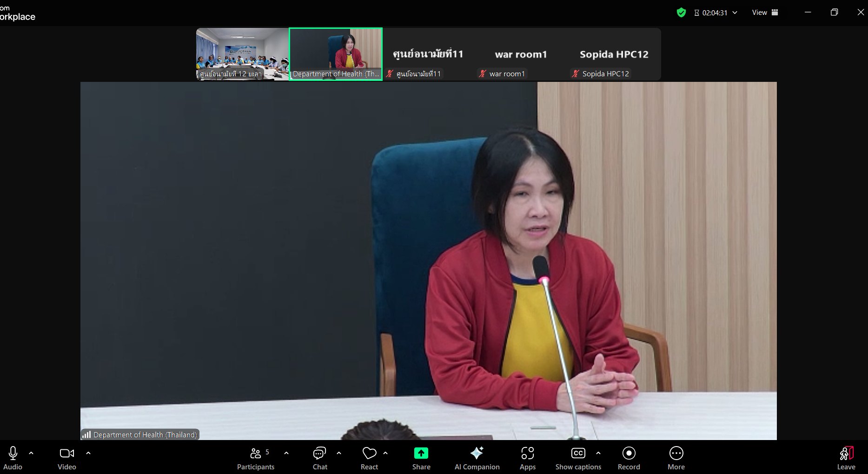Open the Participants panel

click(256, 458)
